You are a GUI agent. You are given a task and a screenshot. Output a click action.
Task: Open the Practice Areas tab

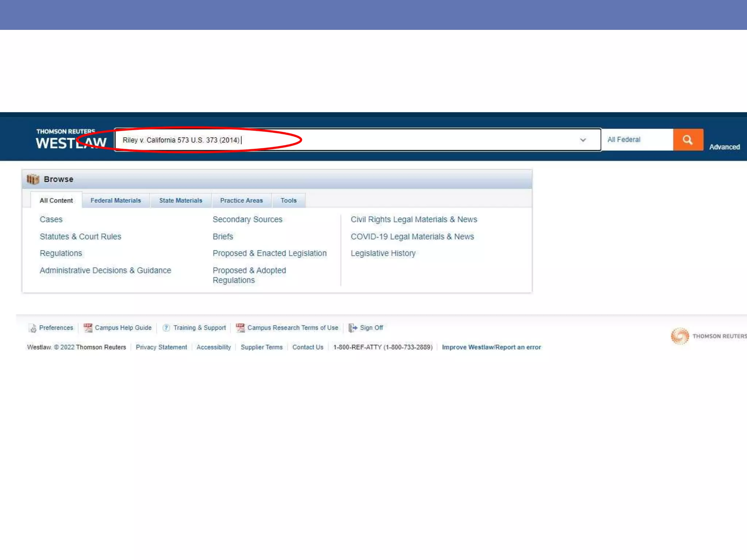(241, 201)
